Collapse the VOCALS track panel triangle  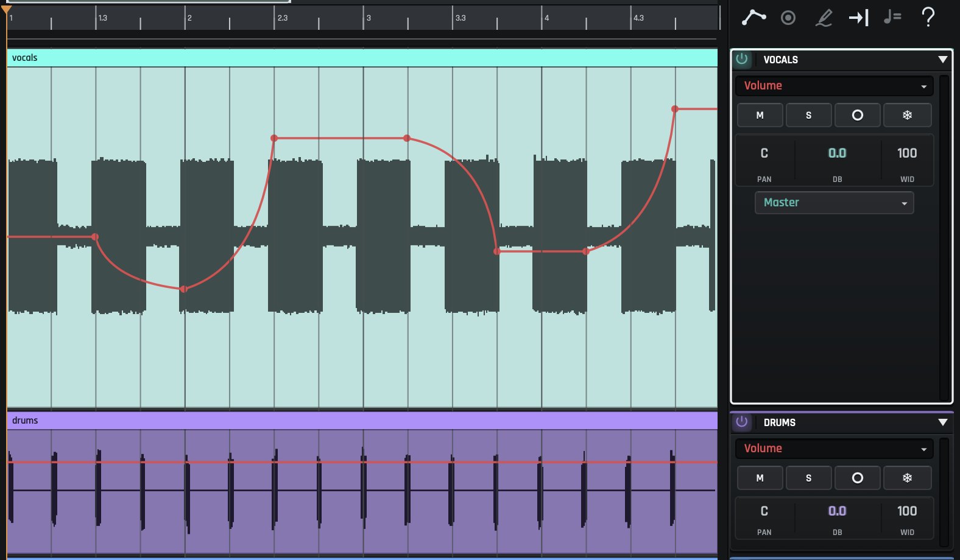pos(943,60)
